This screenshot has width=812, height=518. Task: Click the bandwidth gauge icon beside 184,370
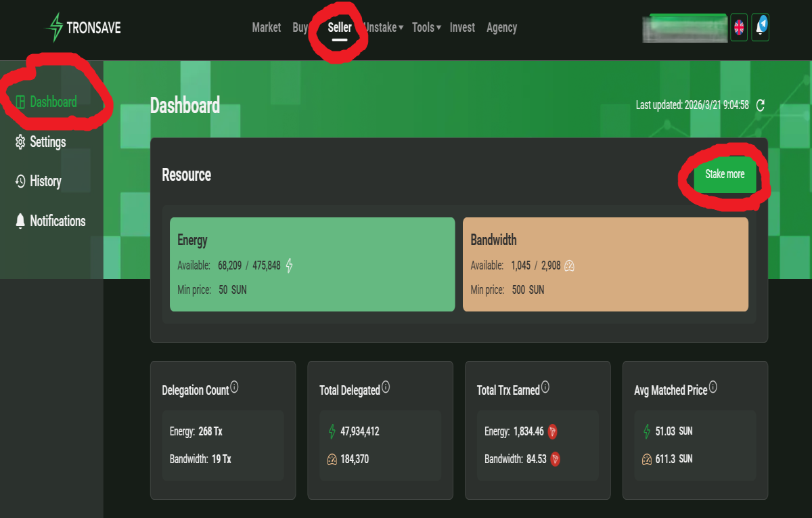point(332,459)
